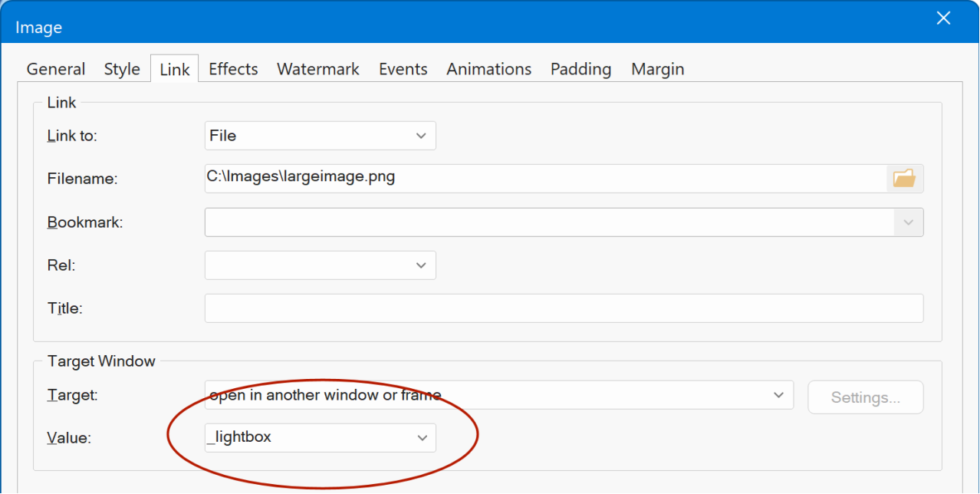Expand the Rel dropdown list

(420, 265)
